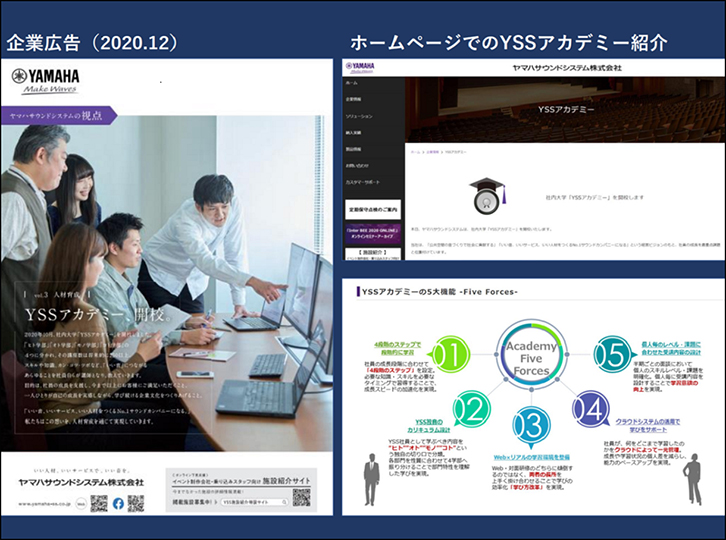Click the central Academy Five Forces ring
The height and width of the screenshot is (540, 726).
tap(532, 355)
